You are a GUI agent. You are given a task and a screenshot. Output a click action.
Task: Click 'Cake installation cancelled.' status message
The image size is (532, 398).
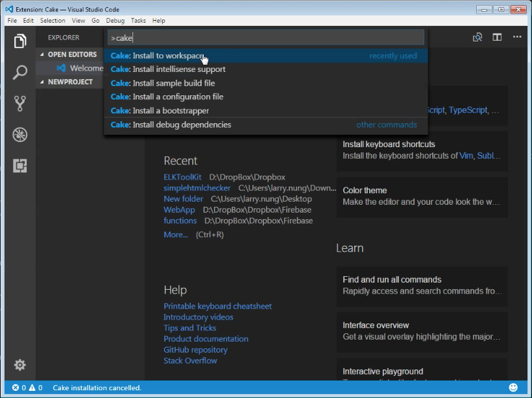point(97,388)
